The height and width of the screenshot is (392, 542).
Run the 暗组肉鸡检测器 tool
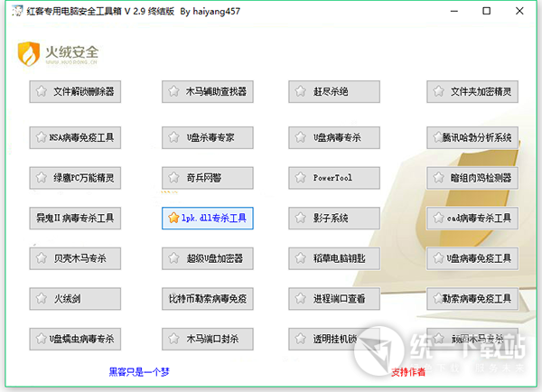[472, 177]
